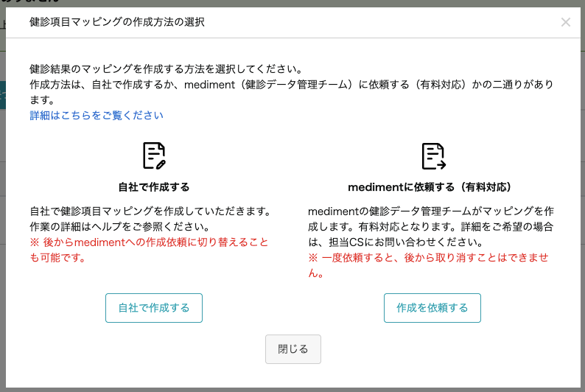585x392 pixels.
Task: Click the dialog title 健診項目マッピングの作成方法の選択
Action: coord(116,22)
